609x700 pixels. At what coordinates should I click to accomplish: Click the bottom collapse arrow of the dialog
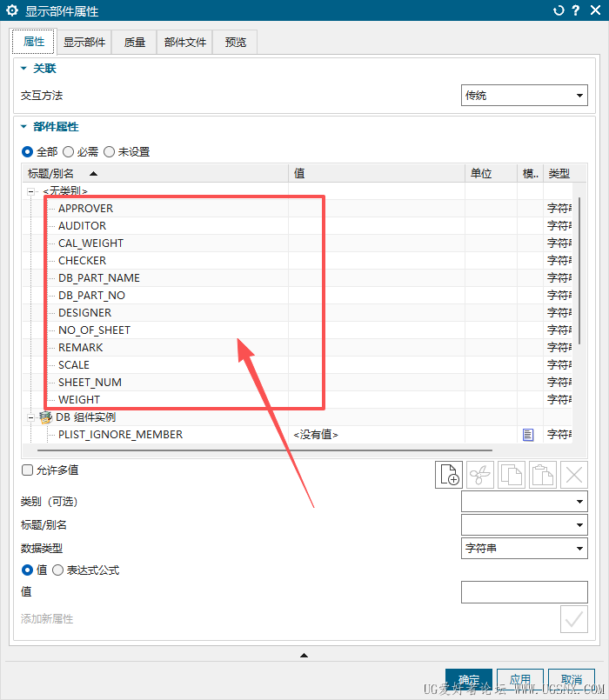pyautogui.click(x=304, y=656)
